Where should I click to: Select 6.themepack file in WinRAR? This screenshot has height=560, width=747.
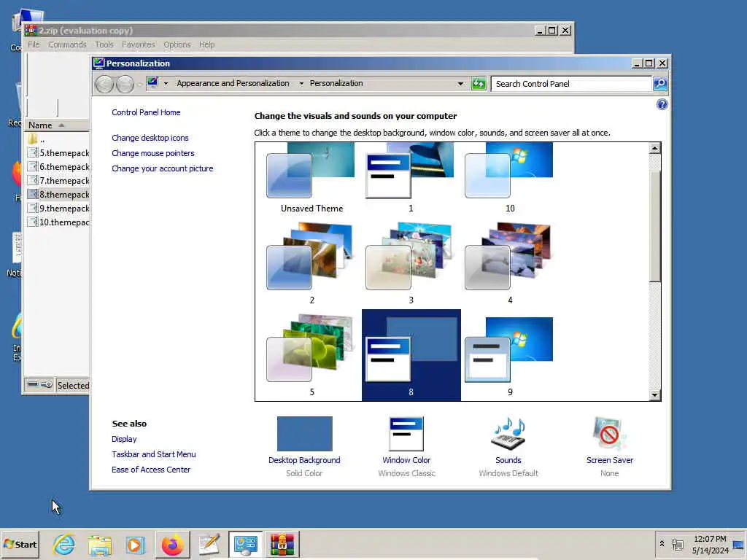pyautogui.click(x=58, y=167)
